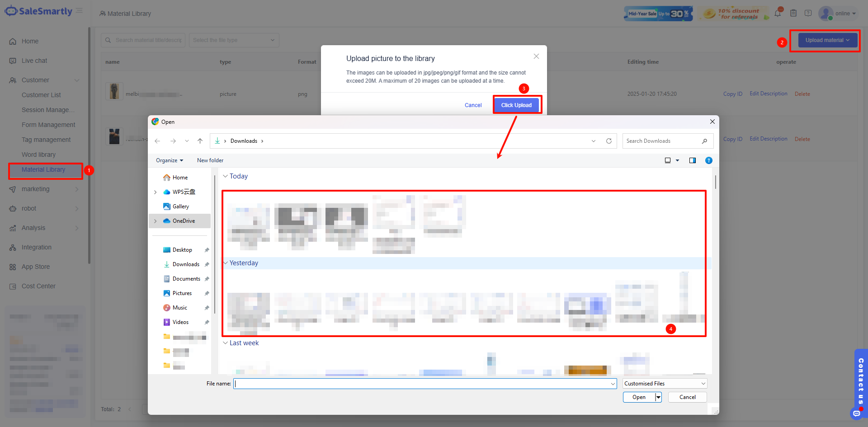
Task: Expand the address bar history dropdown
Action: click(x=594, y=141)
